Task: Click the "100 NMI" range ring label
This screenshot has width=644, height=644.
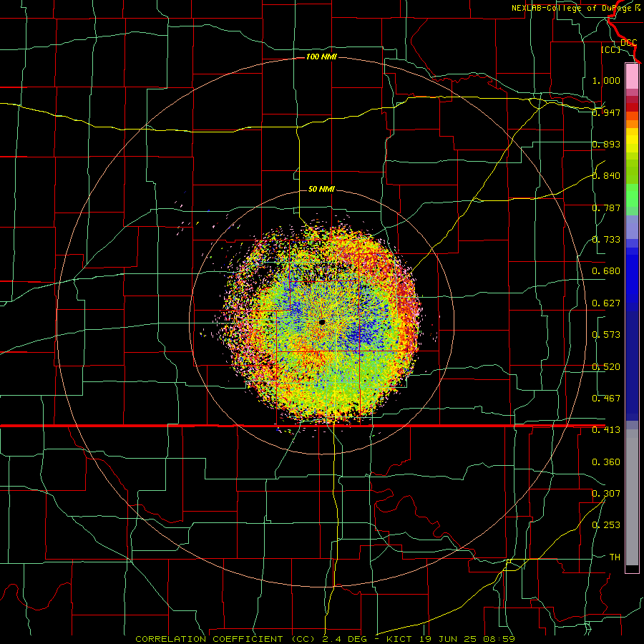Action: (x=321, y=57)
